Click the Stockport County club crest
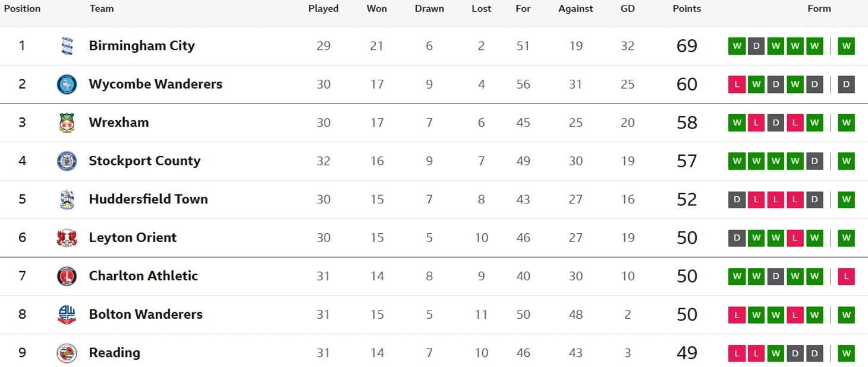 click(67, 161)
